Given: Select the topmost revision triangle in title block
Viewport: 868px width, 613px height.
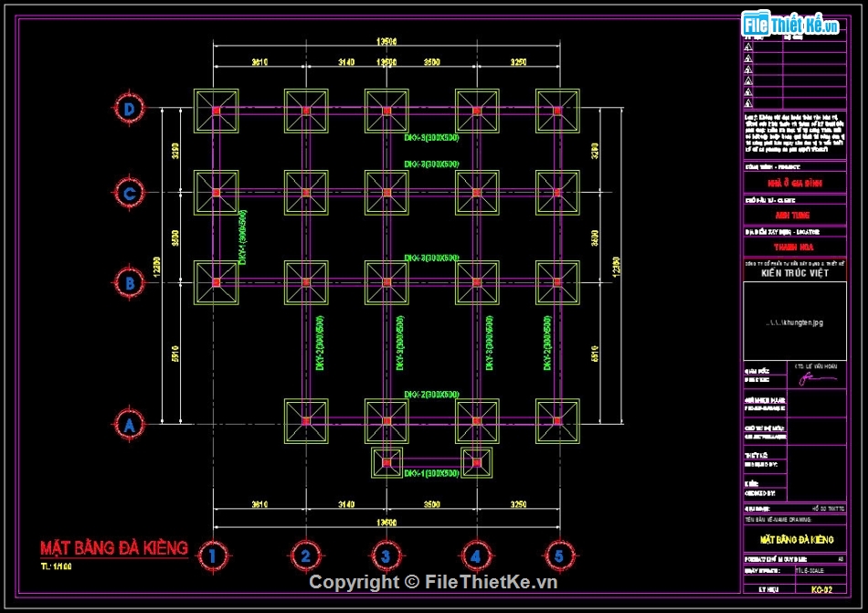Looking at the screenshot, I should 748,47.
